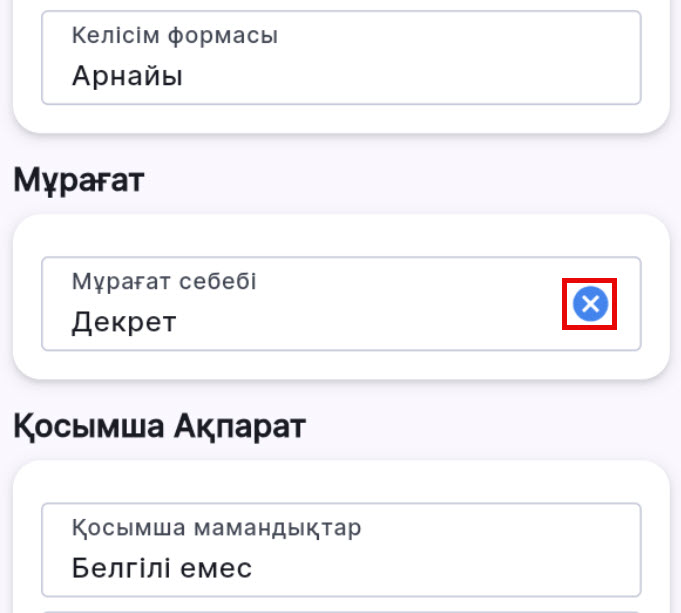Click the Арнайы value text

point(127,76)
